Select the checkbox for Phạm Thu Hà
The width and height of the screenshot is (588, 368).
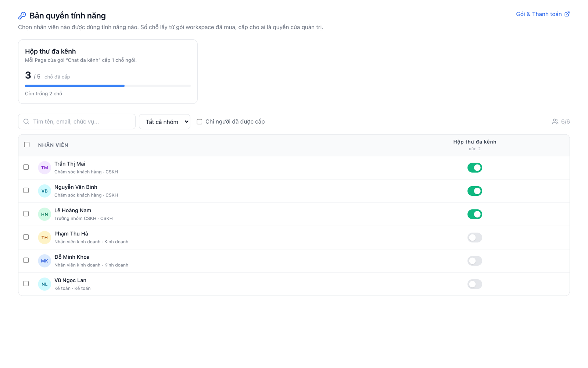coord(26,237)
